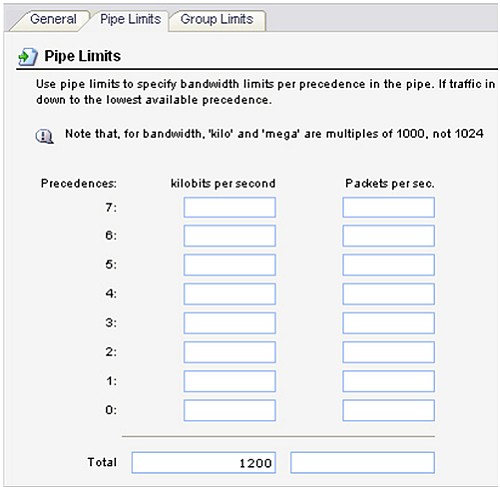This screenshot has height=487, width=500.
Task: Click Total kilobits field showing 1200
Action: pyautogui.click(x=204, y=462)
